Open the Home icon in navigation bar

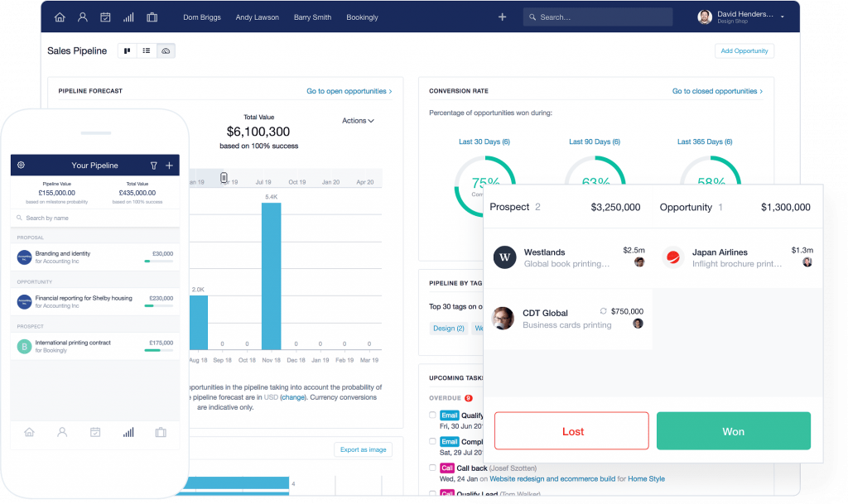[59, 17]
